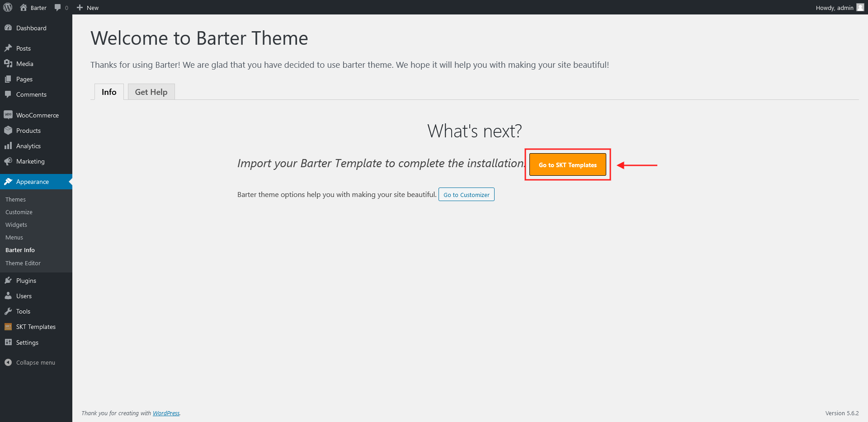Click the WordPress logo icon
The image size is (868, 422).
click(8, 7)
